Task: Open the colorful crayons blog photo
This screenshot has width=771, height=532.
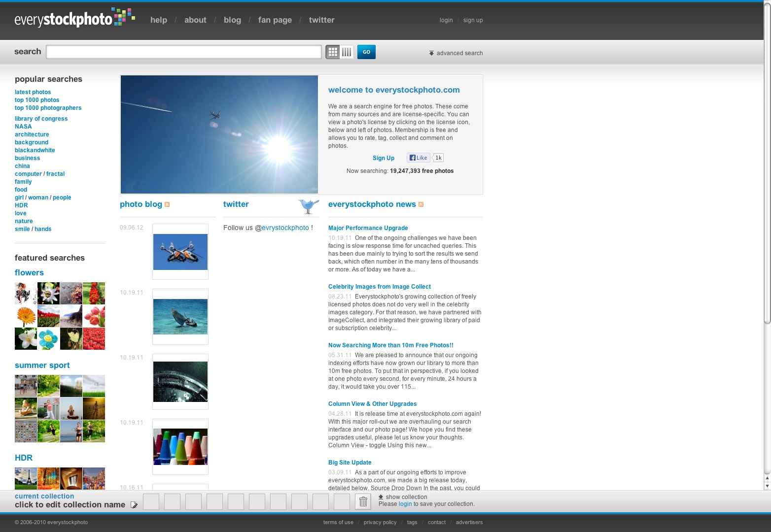Action: tap(180, 447)
